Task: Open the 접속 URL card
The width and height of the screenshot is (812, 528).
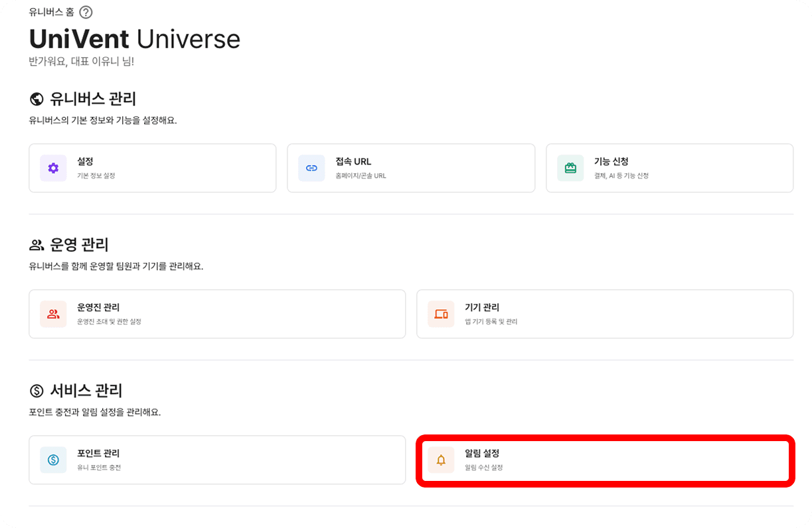Action: click(410, 168)
